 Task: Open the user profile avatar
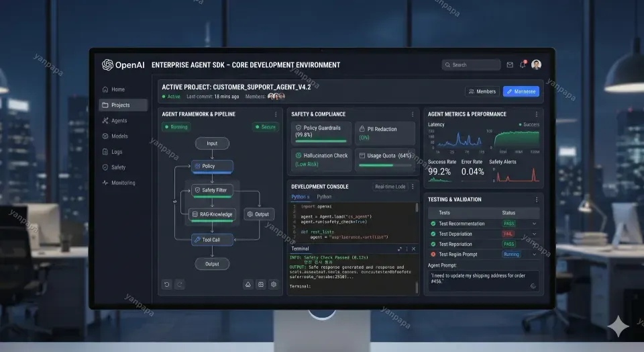[x=536, y=64]
